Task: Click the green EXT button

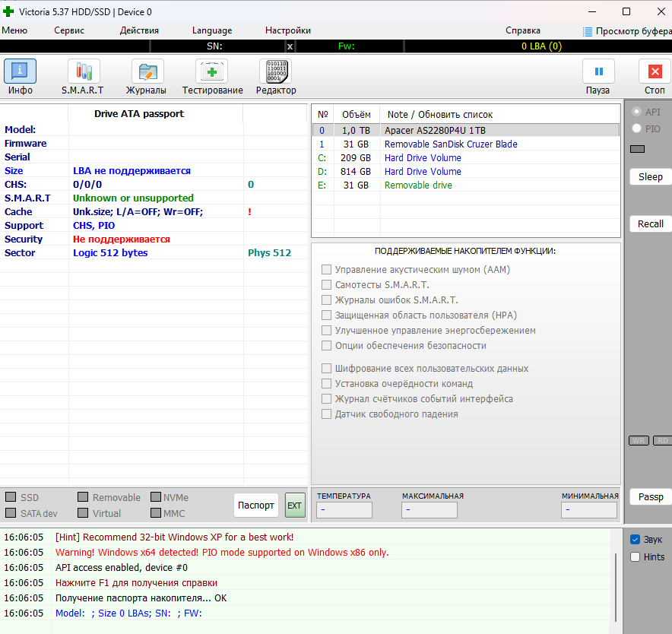Action: pos(294,506)
